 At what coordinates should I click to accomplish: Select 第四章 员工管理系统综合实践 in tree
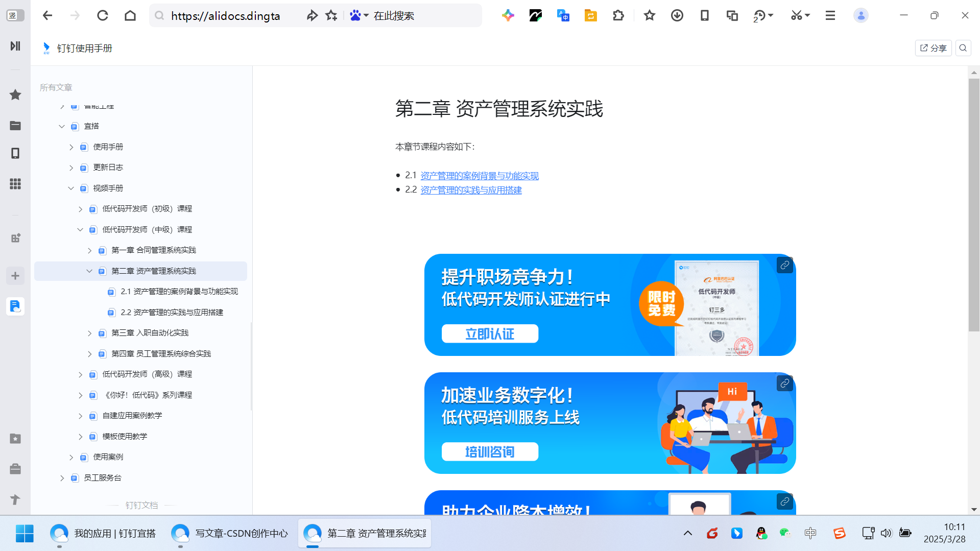pyautogui.click(x=161, y=354)
